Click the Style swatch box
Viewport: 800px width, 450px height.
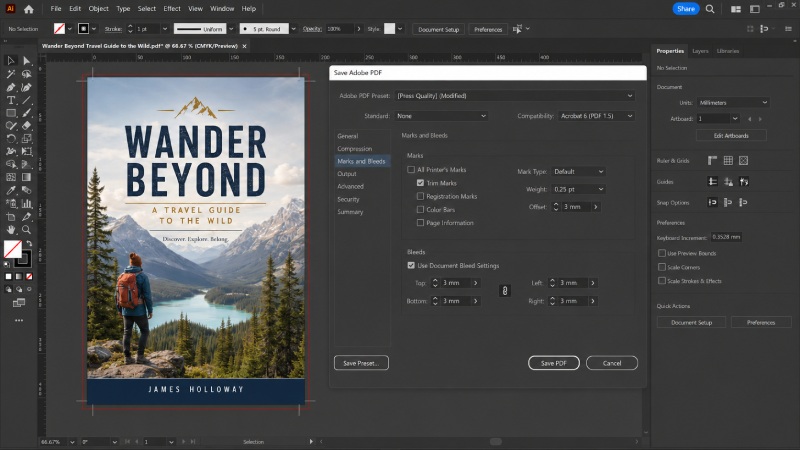point(389,29)
